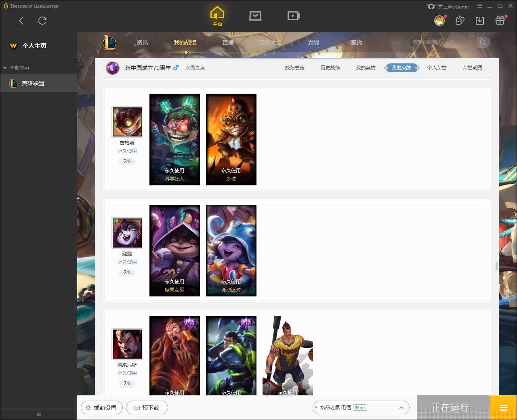Viewport: 517px width, 420px height.
Task: Click the sidebar bottom grip handle
Action: click(x=39, y=414)
